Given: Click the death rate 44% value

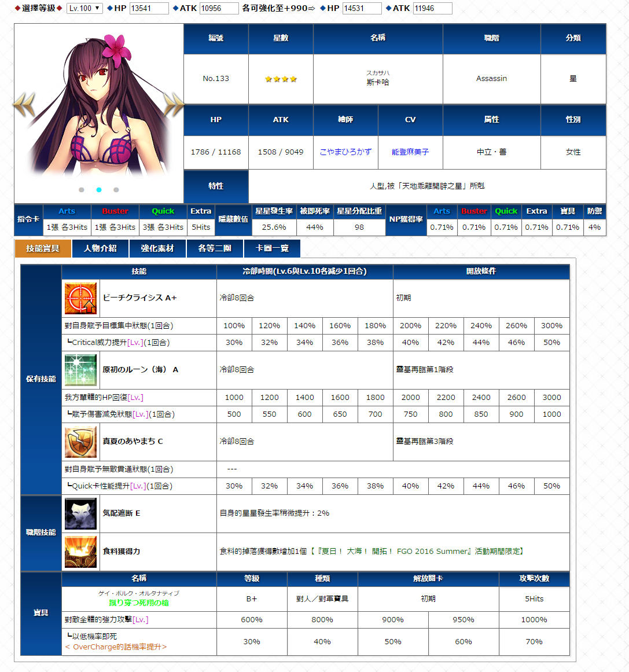Looking at the screenshot, I should click(315, 227).
